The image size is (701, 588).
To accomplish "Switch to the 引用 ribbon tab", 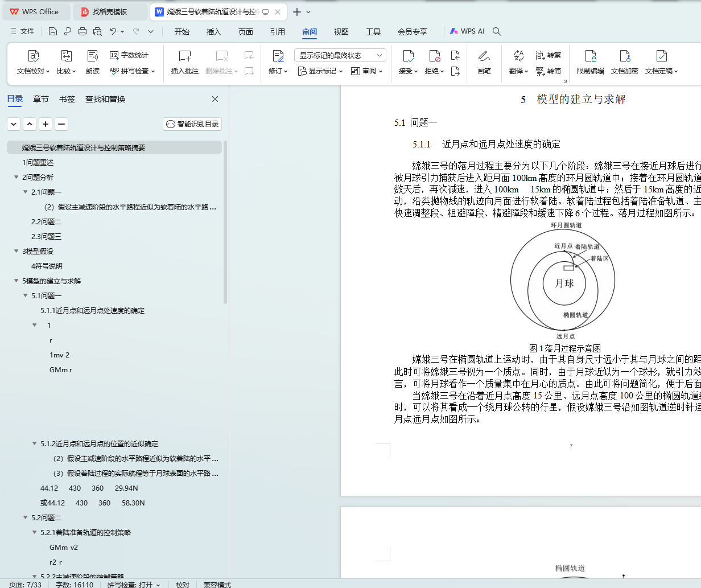I will click(278, 32).
